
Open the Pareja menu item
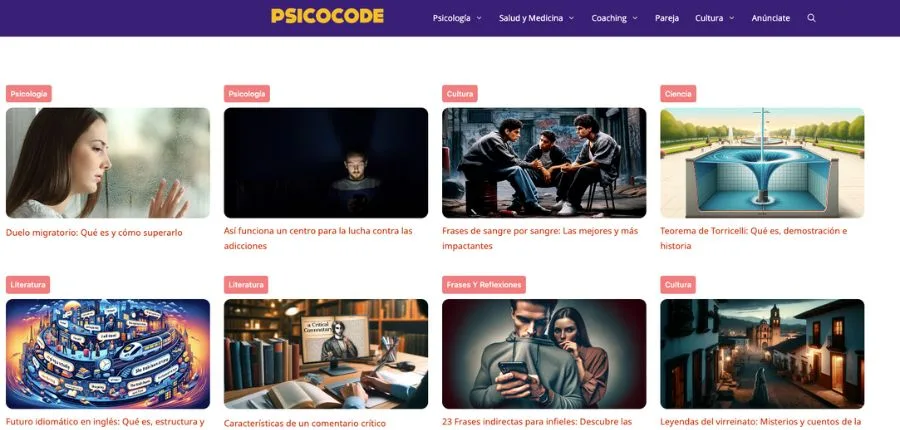click(667, 18)
